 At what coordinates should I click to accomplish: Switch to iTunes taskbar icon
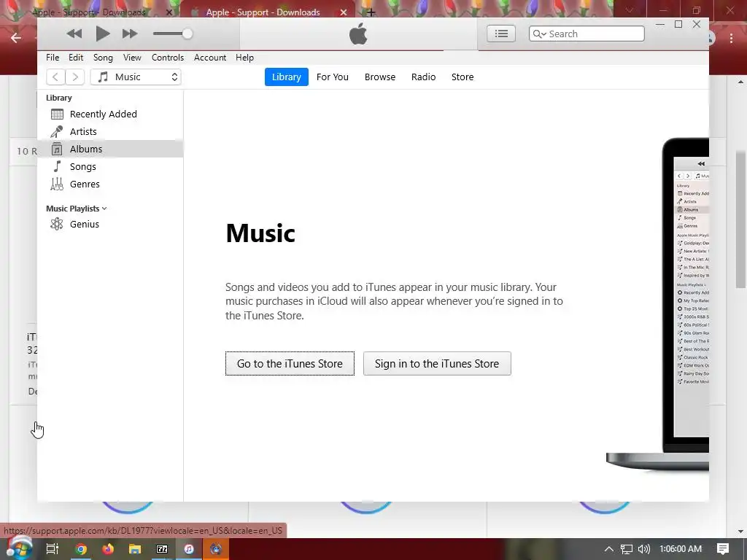coord(189,549)
